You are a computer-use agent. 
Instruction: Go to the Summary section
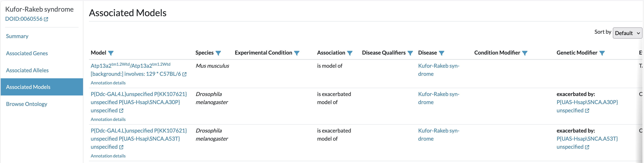(17, 36)
